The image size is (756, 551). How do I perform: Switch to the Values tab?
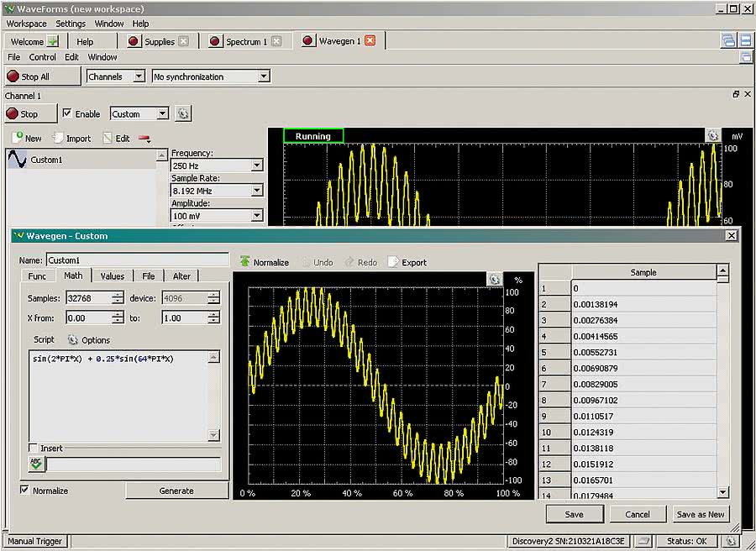pos(112,275)
